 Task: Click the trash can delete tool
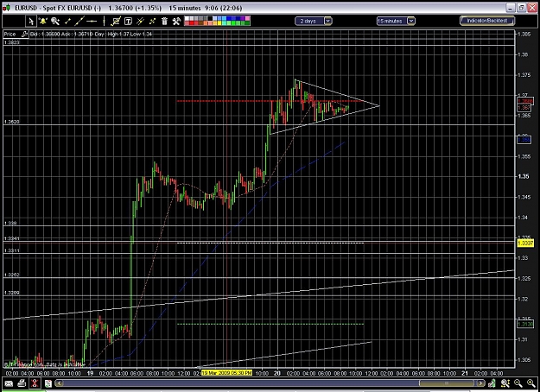coord(164,22)
